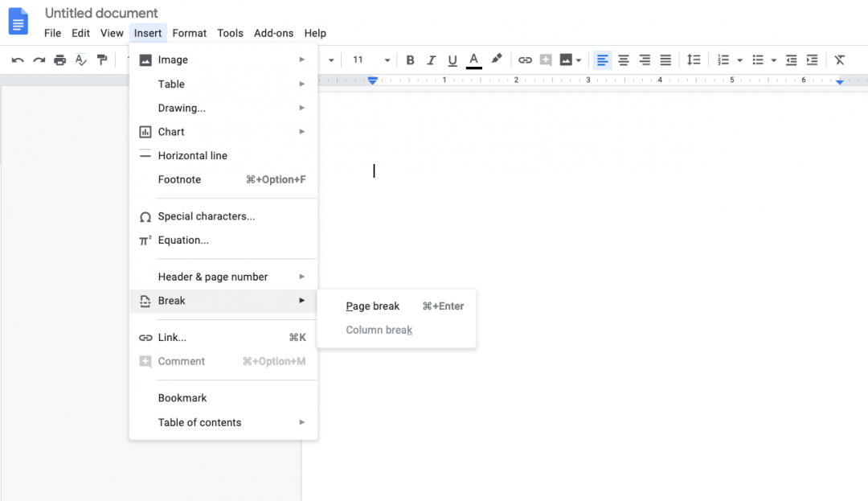Image resolution: width=868 pixels, height=501 pixels.
Task: Open the Drawing submenu
Action: 223,108
